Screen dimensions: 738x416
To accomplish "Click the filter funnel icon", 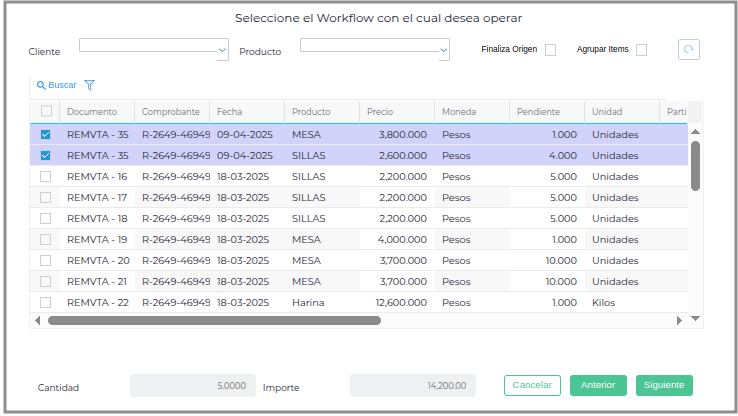I will tap(89, 85).
